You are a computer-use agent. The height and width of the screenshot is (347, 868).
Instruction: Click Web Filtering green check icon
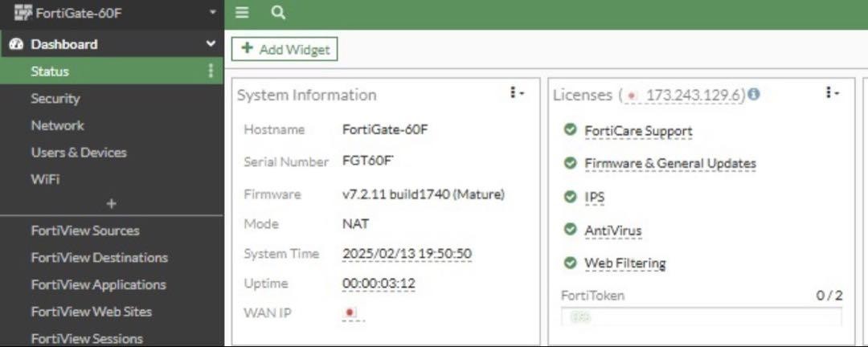click(x=570, y=263)
